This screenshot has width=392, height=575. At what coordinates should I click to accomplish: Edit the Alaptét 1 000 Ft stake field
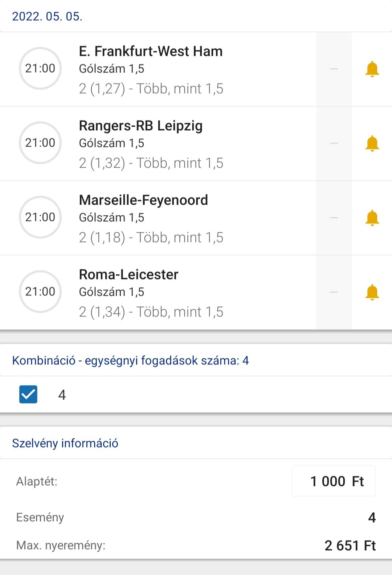[x=334, y=481]
